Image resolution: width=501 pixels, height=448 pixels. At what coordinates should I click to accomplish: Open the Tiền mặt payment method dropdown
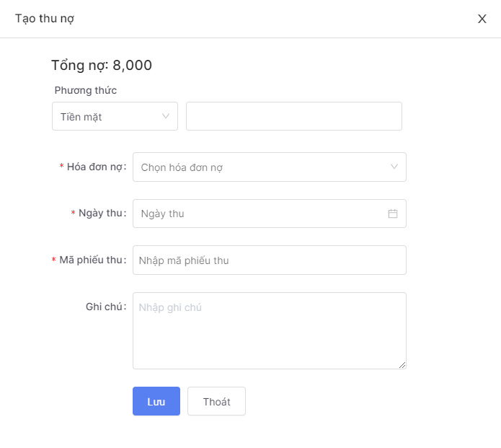(x=108, y=116)
